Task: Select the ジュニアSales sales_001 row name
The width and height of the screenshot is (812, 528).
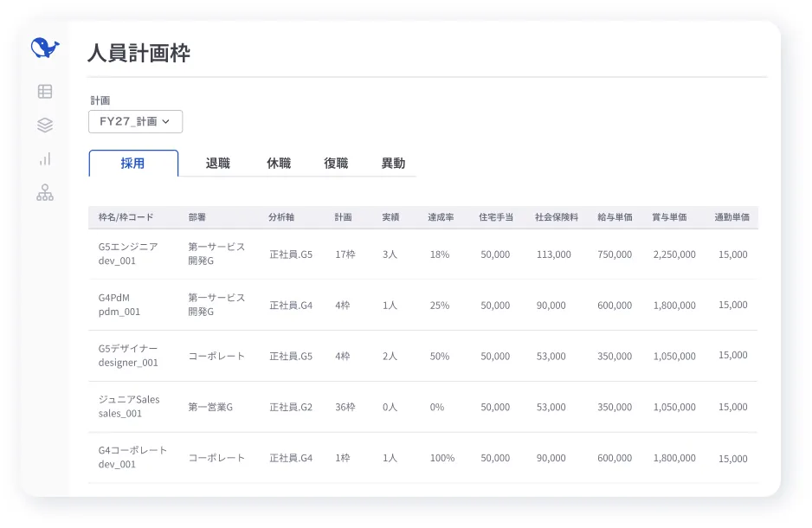Action: 129,406
